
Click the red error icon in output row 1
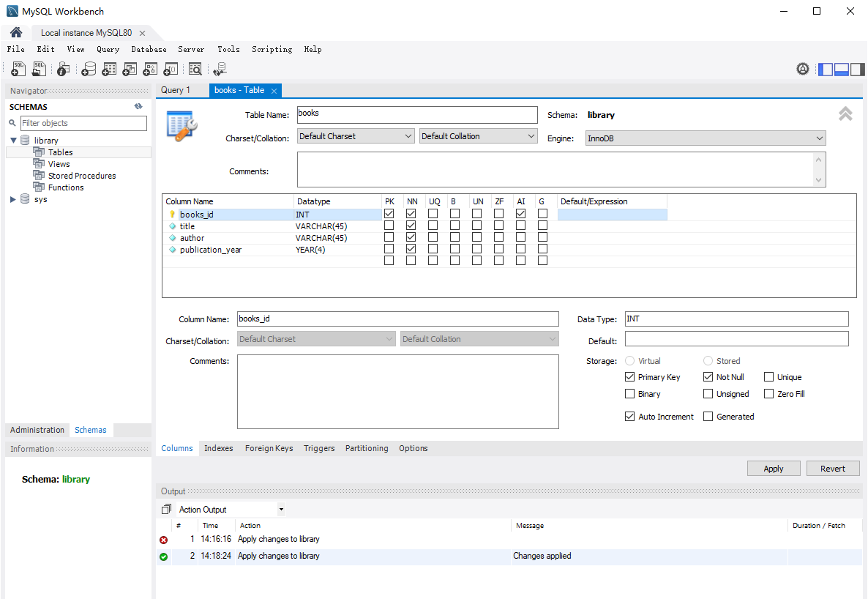click(x=164, y=540)
